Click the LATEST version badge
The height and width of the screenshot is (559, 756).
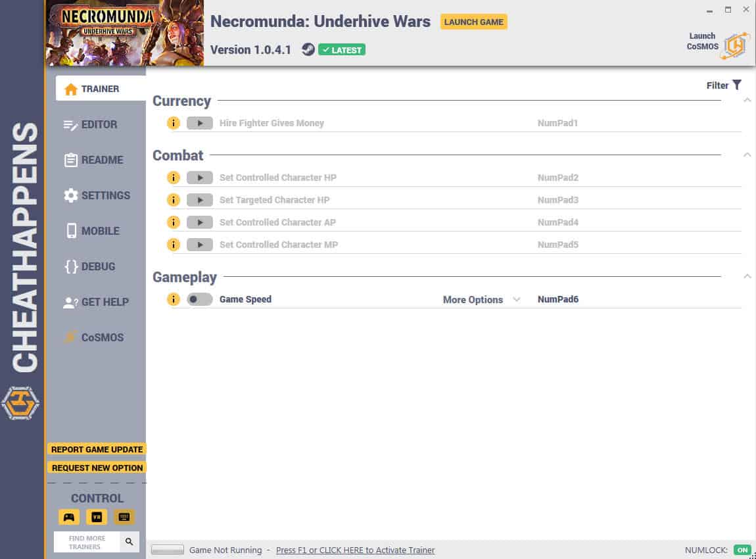pyautogui.click(x=342, y=50)
